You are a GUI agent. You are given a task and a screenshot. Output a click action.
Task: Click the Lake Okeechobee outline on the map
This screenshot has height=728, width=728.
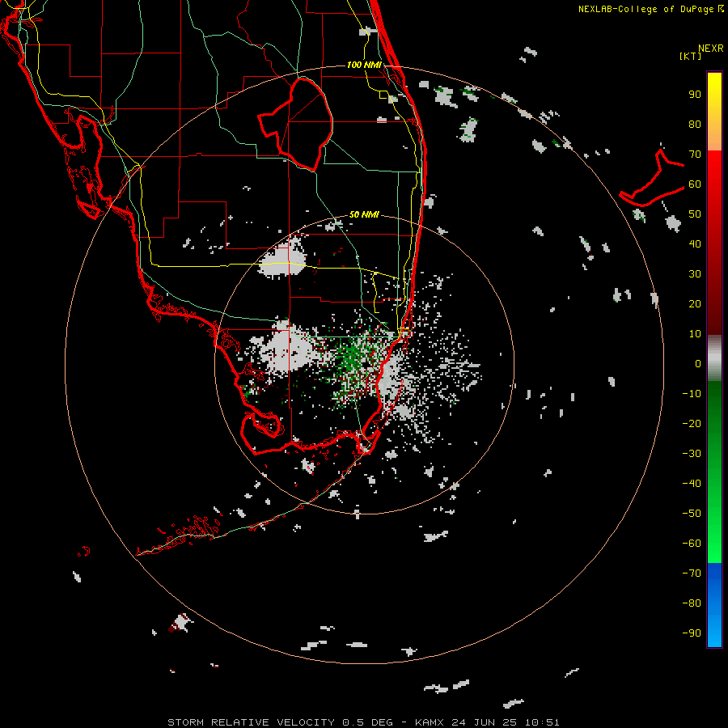pyautogui.click(x=296, y=125)
